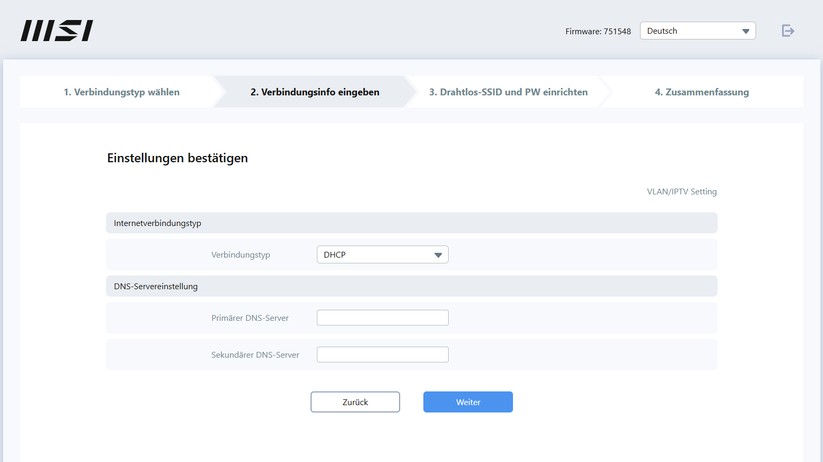Click the arrow on the language selector

pyautogui.click(x=746, y=31)
